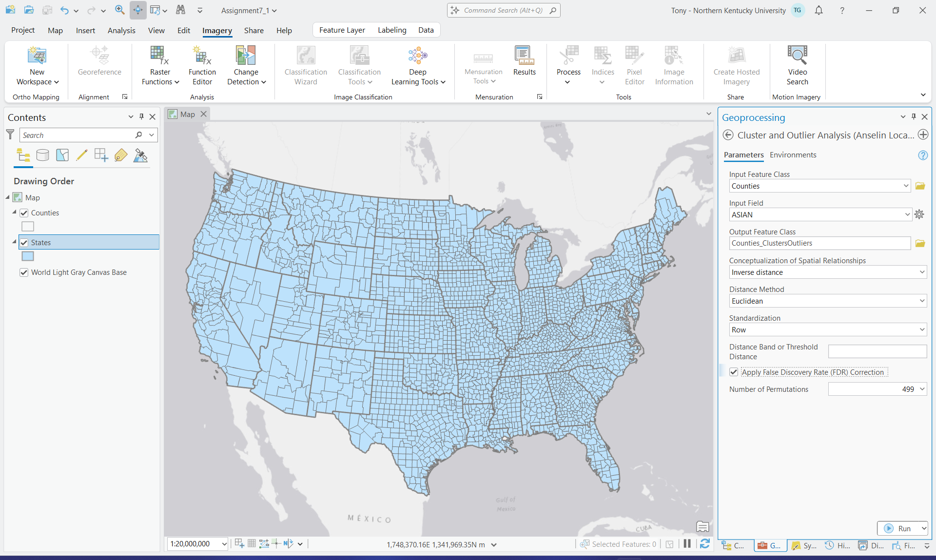Image resolution: width=936 pixels, height=560 pixels.
Task: Open Change Detection tools
Action: [x=246, y=65]
